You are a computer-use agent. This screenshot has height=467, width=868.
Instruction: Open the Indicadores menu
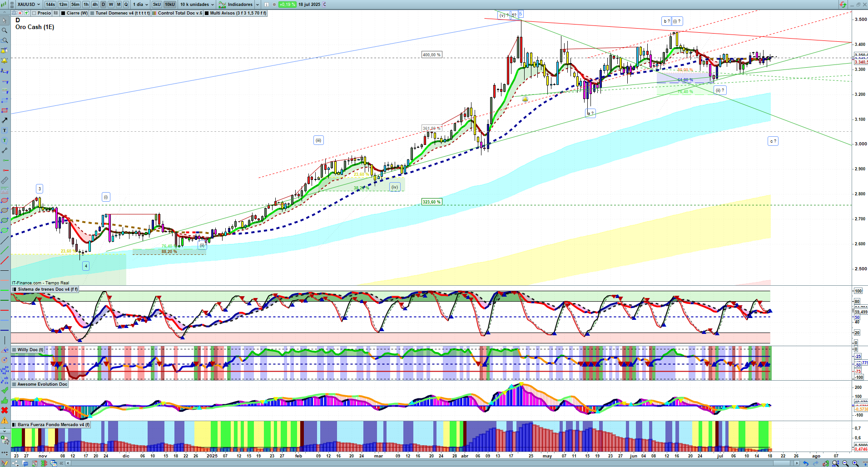[x=240, y=5]
